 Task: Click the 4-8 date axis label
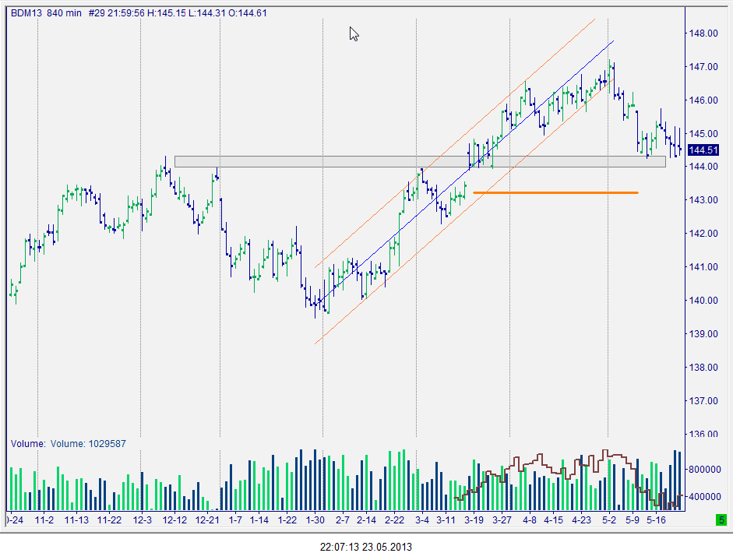pos(530,519)
